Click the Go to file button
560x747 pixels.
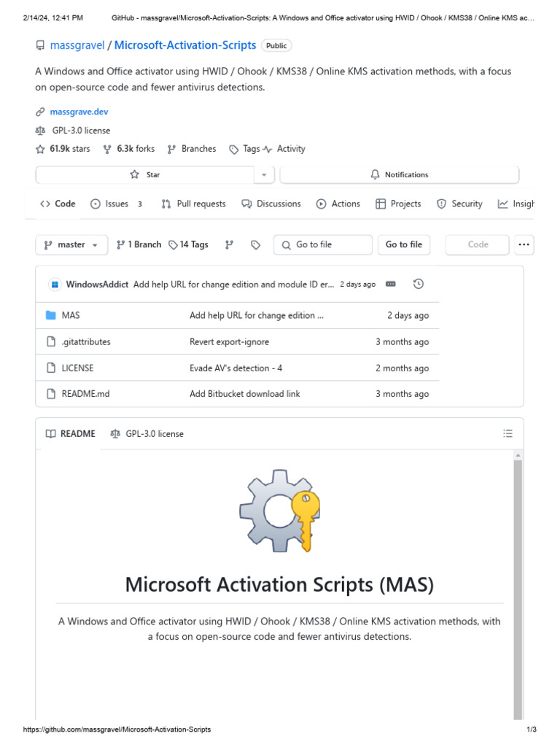pos(404,245)
